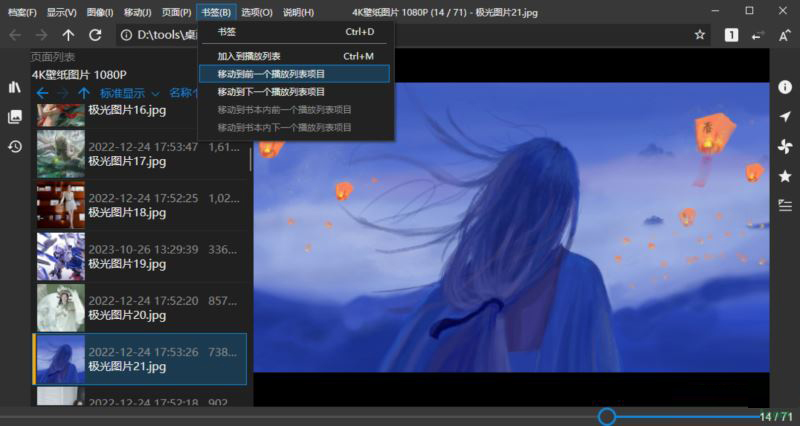Image resolution: width=800 pixels, height=426 pixels.
Task: Open the 页面(P) menu
Action: point(177,12)
